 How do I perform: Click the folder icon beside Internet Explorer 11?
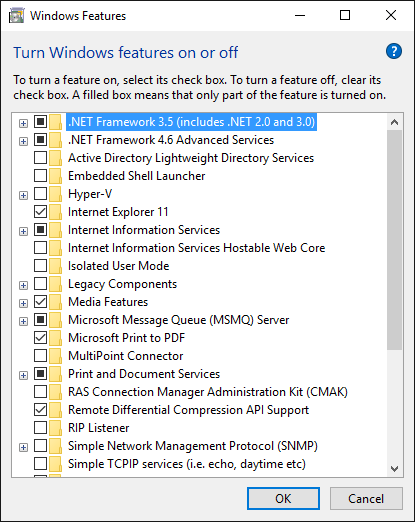pyautogui.click(x=55, y=212)
